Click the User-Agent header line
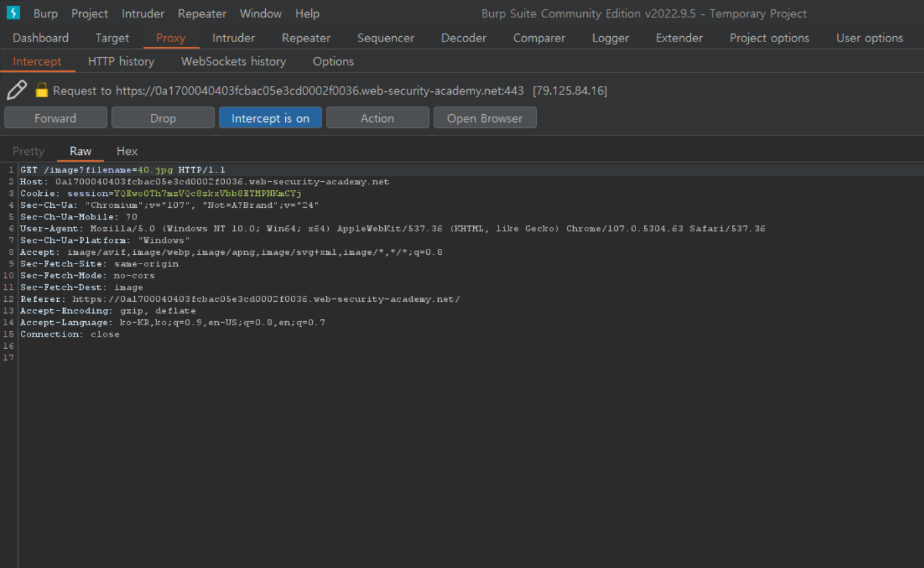This screenshot has width=924, height=568. [x=393, y=229]
